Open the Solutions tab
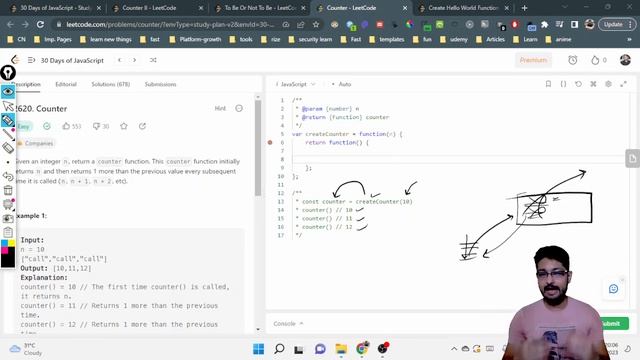This screenshot has width=640, height=360. click(111, 84)
